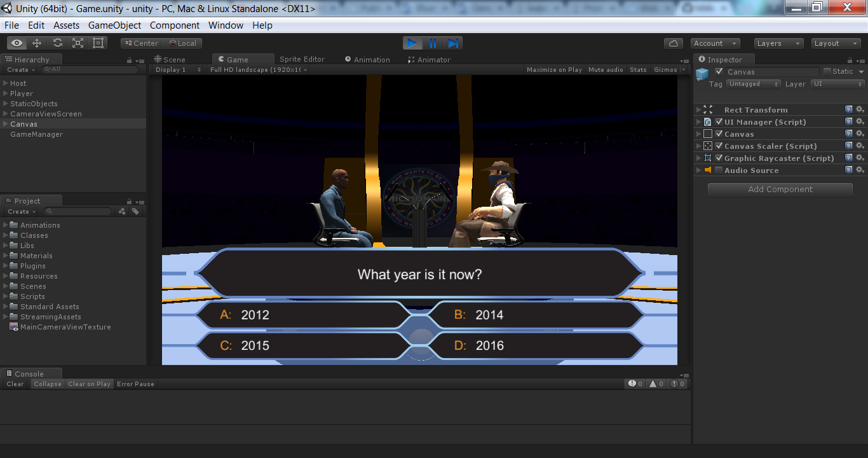Screen dimensions: 868x458
Task: Click the Add Component button
Action: (780, 190)
